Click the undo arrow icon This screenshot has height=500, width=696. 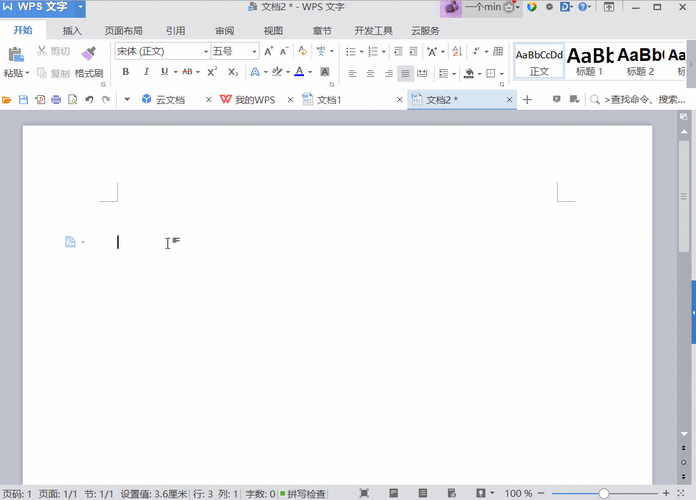[x=89, y=100]
